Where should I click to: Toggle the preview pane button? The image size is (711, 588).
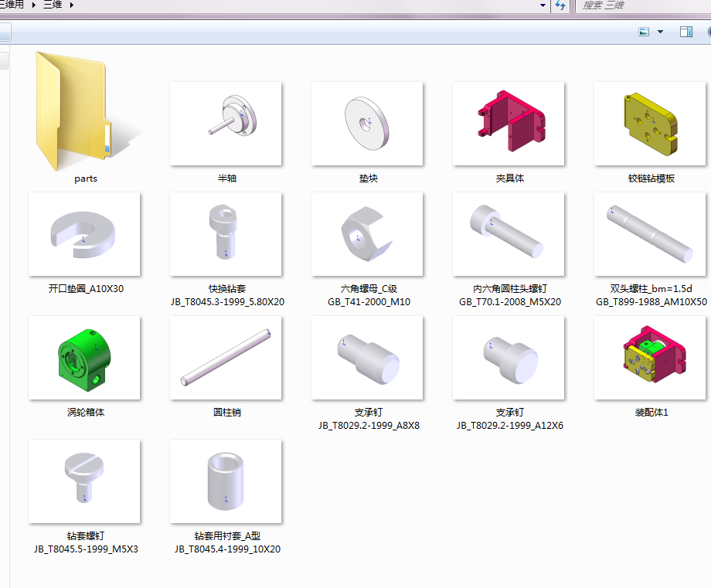coord(686,32)
